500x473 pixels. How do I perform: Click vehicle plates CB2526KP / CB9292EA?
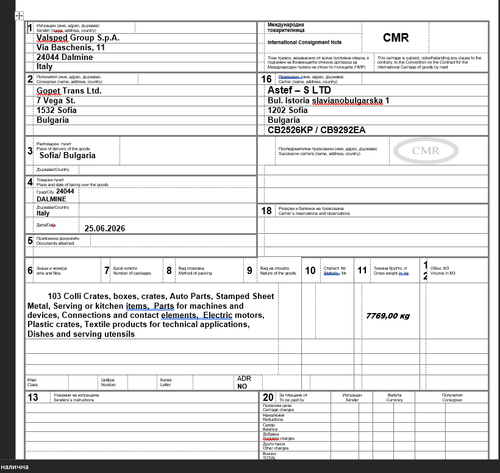[x=316, y=130]
